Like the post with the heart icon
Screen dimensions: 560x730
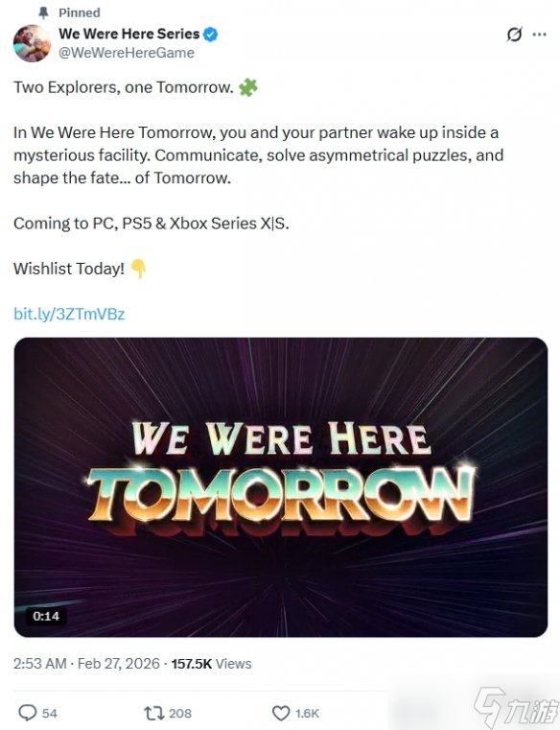[281, 713]
